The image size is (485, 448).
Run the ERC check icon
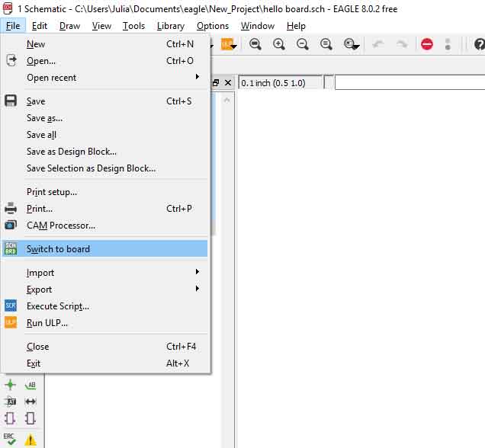[10, 439]
